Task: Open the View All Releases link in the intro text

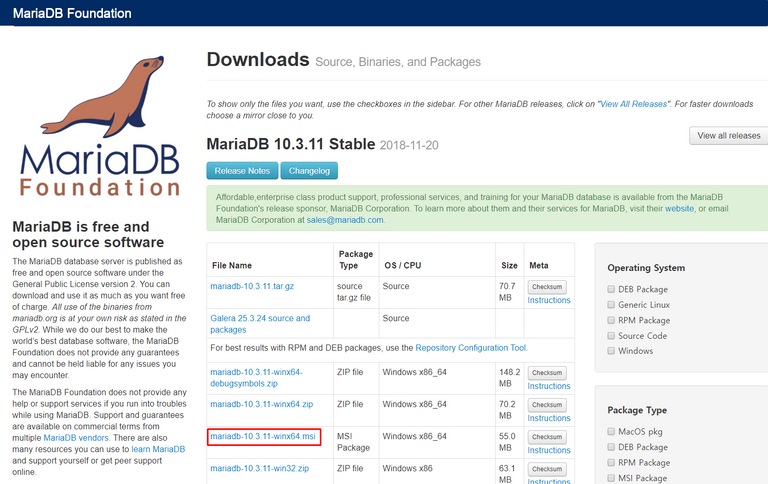Action: pyautogui.click(x=633, y=104)
